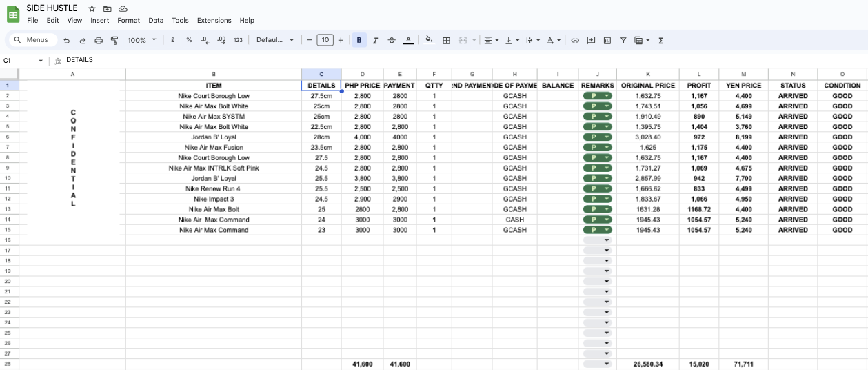The image size is (868, 370).
Task: Decrease decimal places
Action: pos(205,40)
